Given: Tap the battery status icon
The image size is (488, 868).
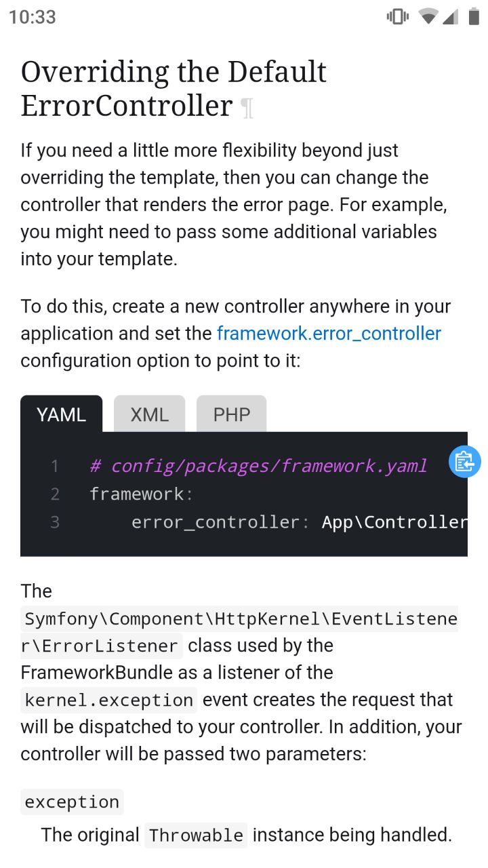Looking at the screenshot, I should 474,16.
